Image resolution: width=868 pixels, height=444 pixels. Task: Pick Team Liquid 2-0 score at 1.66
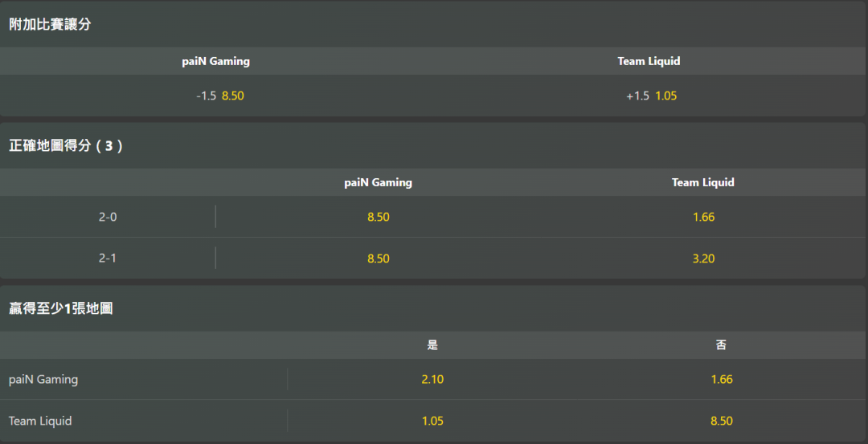pos(703,218)
